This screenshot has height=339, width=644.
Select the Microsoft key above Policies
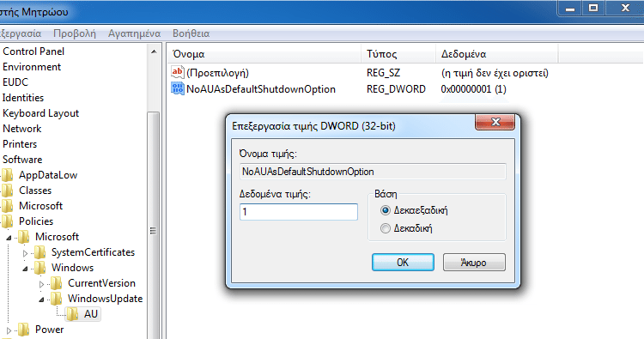tap(40, 206)
